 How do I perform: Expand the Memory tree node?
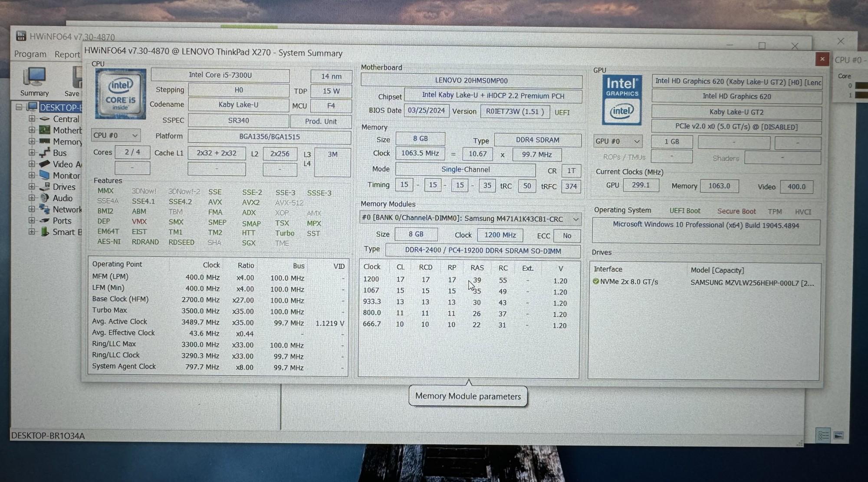pyautogui.click(x=32, y=141)
